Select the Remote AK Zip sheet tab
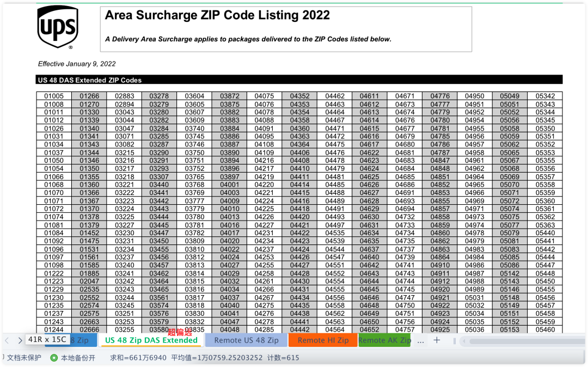The height and width of the screenshot is (367, 588). pos(384,340)
